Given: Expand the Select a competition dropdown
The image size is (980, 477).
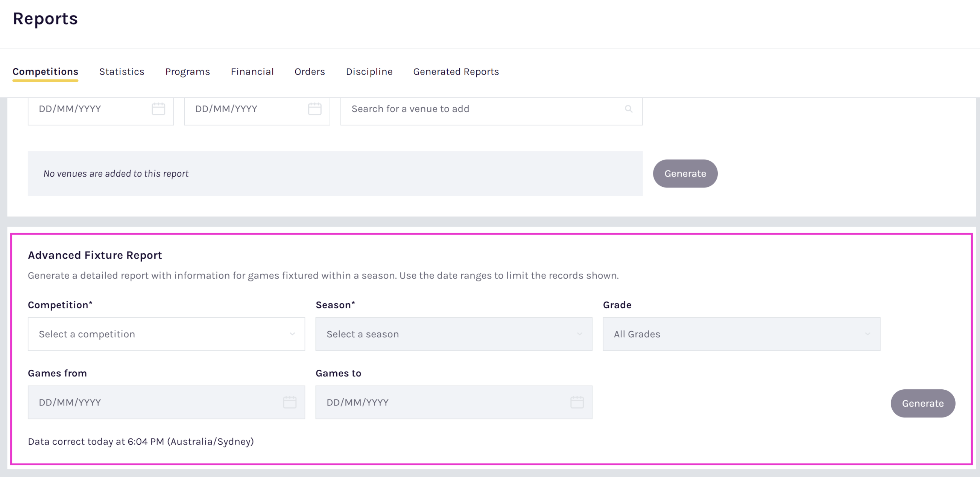Looking at the screenshot, I should click(166, 334).
